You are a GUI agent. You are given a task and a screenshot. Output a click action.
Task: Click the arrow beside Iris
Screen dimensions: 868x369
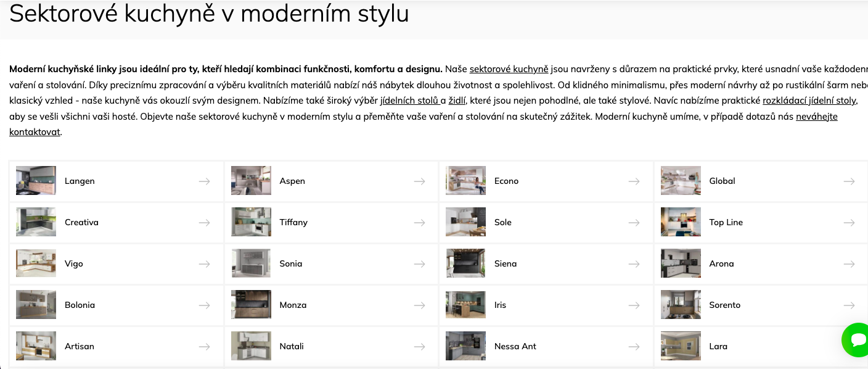(x=634, y=305)
